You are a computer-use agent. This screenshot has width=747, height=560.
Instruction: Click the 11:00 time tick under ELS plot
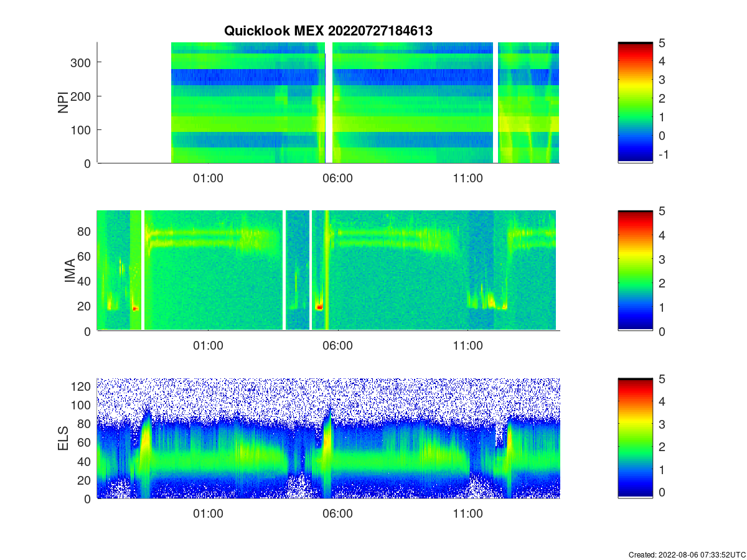[468, 514]
